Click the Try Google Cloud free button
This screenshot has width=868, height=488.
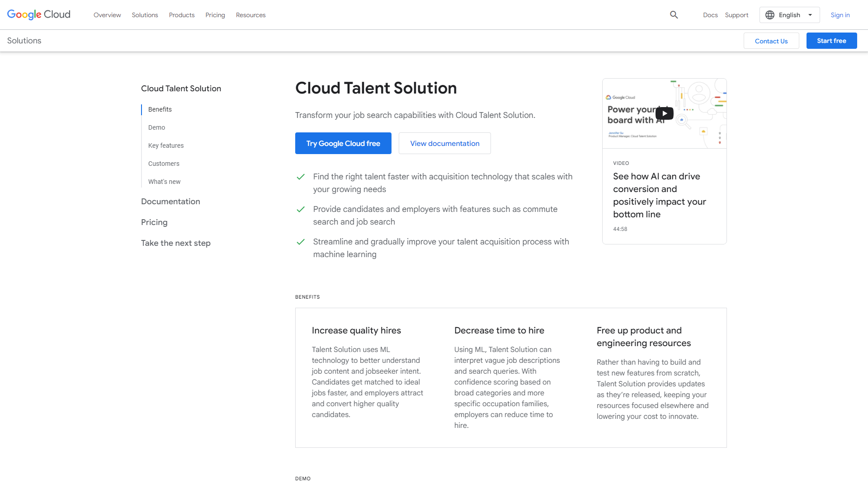point(343,142)
